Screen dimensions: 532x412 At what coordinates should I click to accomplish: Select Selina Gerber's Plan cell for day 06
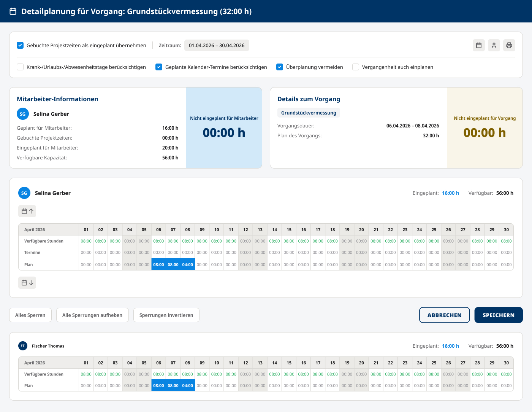click(x=159, y=264)
